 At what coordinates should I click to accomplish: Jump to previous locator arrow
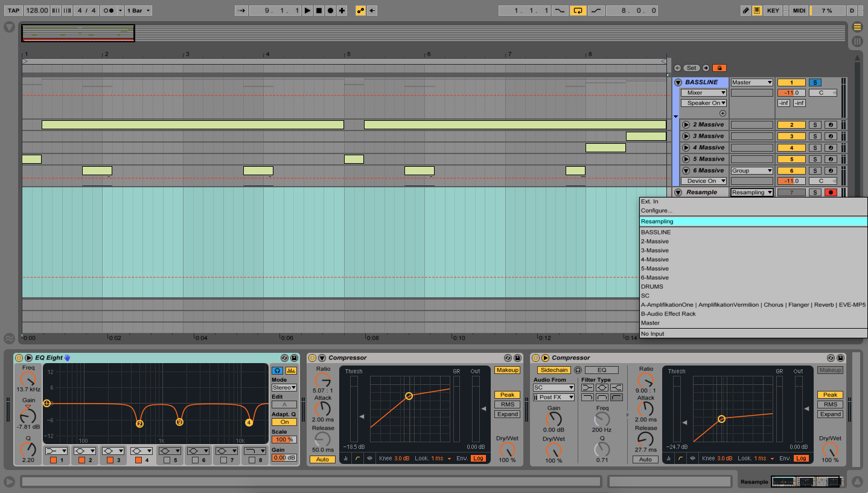[x=678, y=68]
